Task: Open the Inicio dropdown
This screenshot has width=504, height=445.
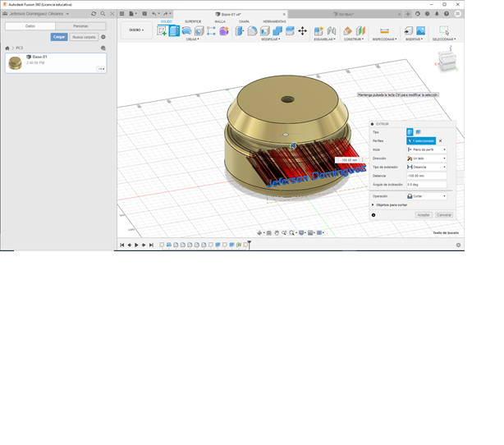Action: point(427,149)
